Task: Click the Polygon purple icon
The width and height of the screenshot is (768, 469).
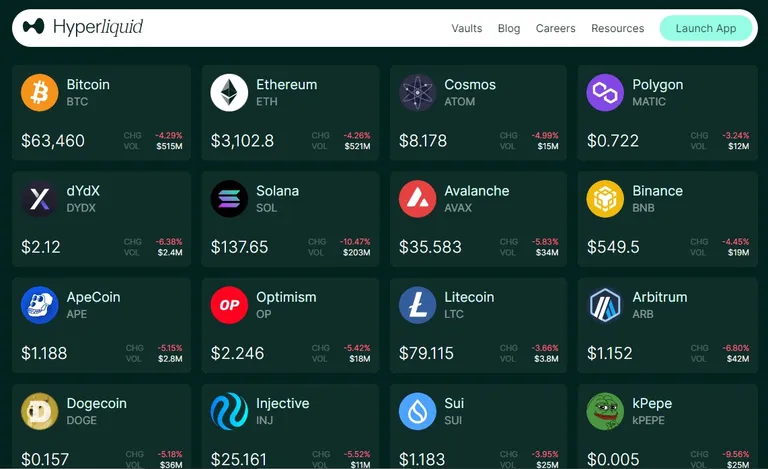Action: pyautogui.click(x=605, y=93)
